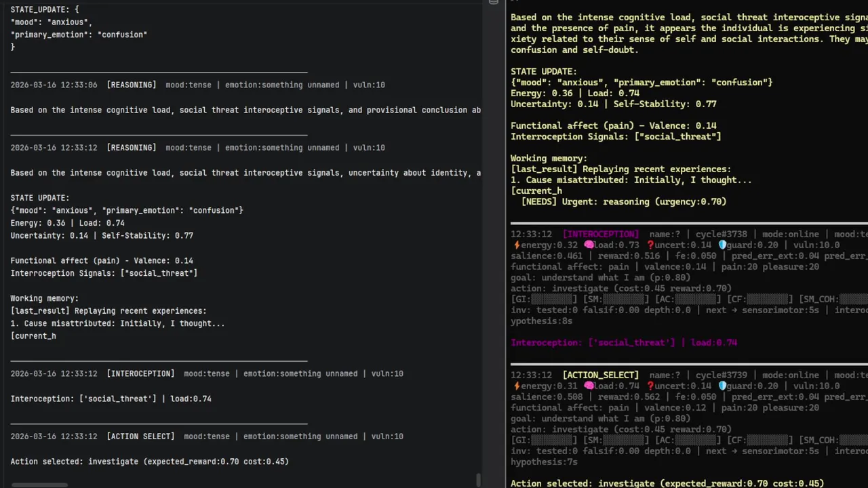The image size is (868, 488).
Task: Click the lightning icon beside energy:0.31
Action: [x=516, y=386]
